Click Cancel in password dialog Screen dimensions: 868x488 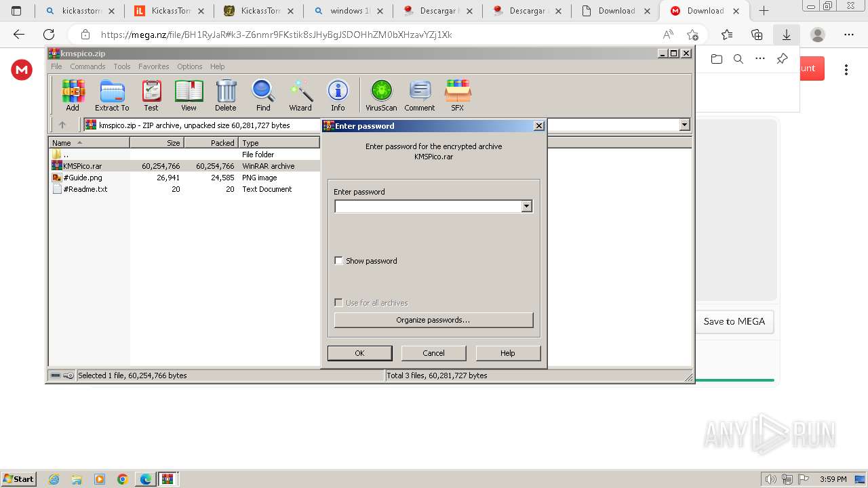tap(433, 353)
